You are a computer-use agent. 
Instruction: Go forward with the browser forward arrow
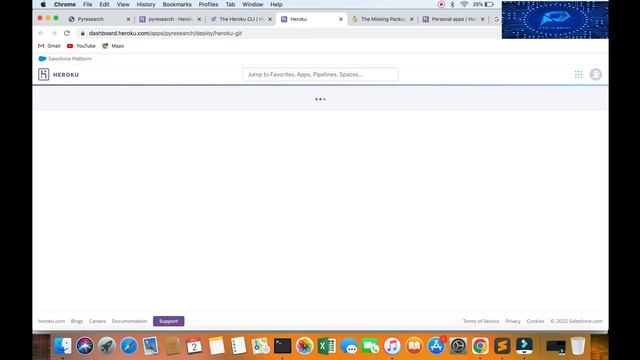click(54, 33)
